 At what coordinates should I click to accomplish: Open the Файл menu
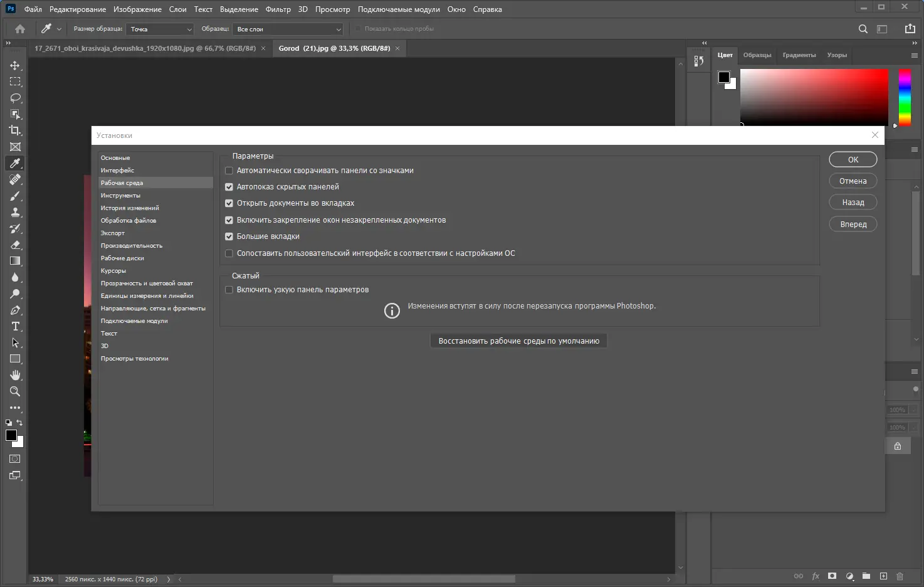33,9
